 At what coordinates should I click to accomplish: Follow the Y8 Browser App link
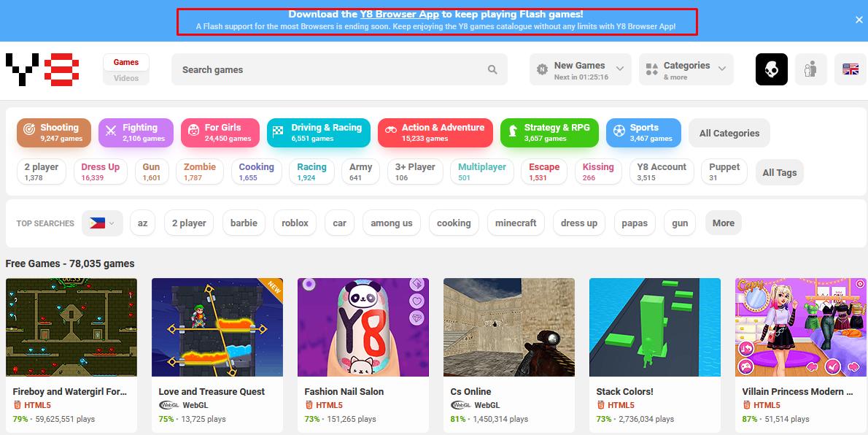399,14
